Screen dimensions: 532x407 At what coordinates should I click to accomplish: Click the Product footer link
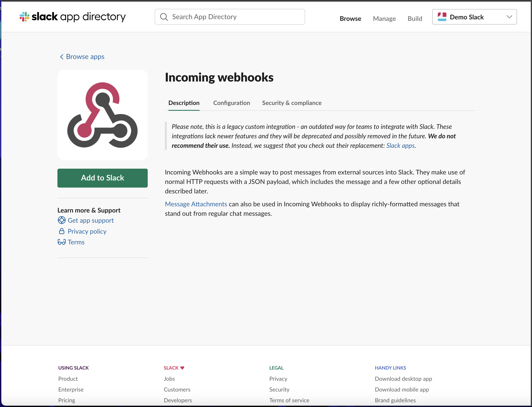[x=68, y=379]
